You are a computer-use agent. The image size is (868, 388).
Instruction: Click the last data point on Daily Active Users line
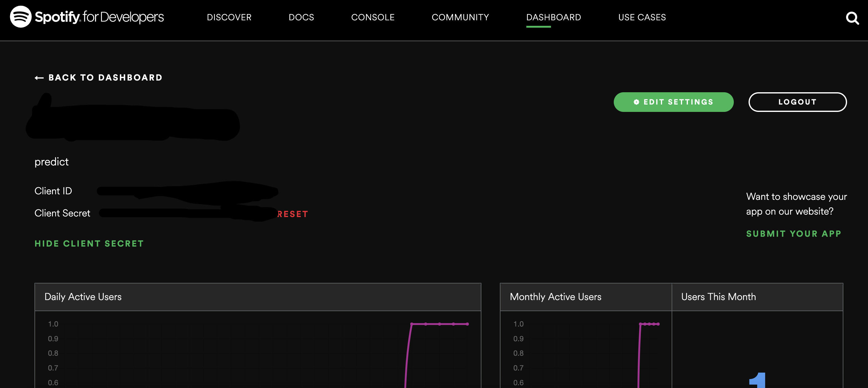click(x=467, y=324)
